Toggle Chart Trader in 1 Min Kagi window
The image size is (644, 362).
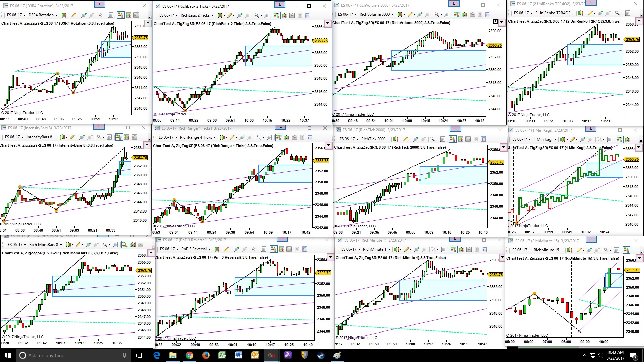click(x=619, y=139)
